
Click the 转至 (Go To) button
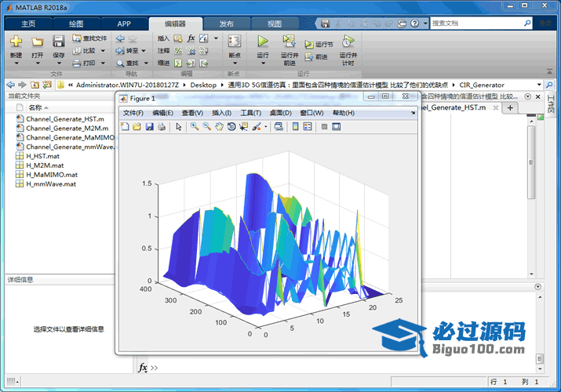127,51
